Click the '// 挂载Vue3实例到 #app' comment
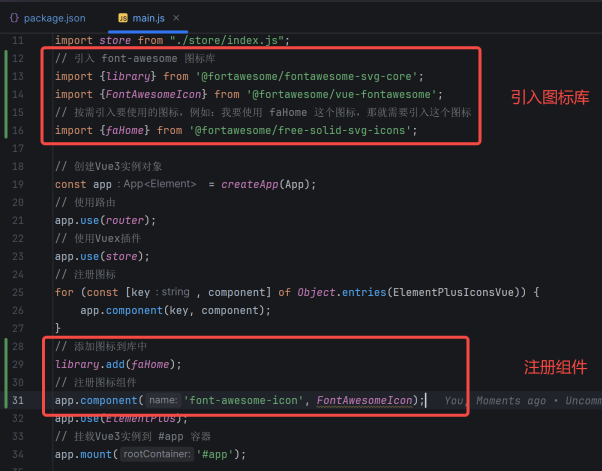602x471 pixels. (x=133, y=436)
